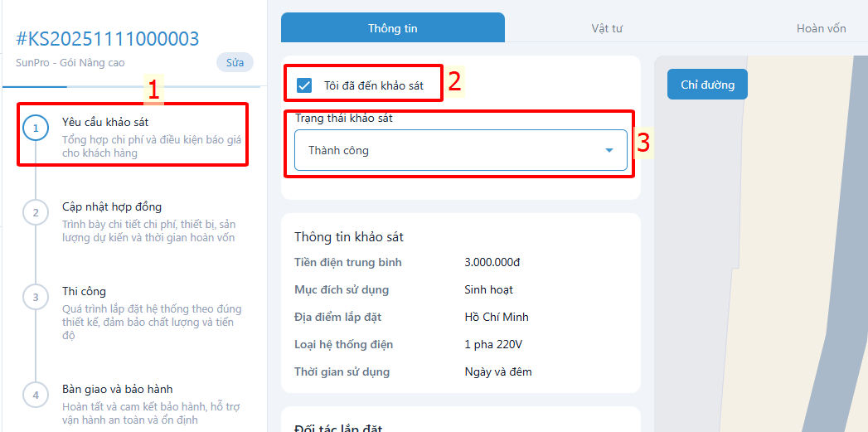Viewport: 868px width, 432px height.
Task: Click the '3.000.000đ' average electricity bill value
Action: [x=492, y=263]
